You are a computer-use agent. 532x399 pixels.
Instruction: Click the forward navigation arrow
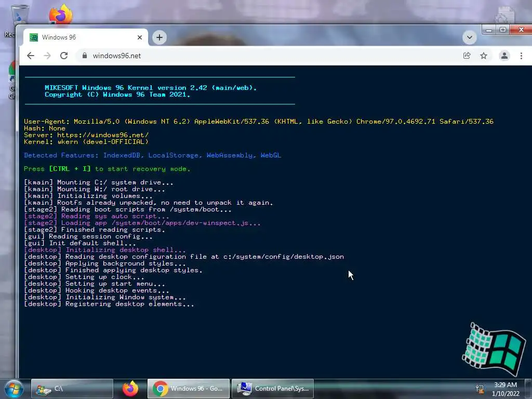(47, 56)
